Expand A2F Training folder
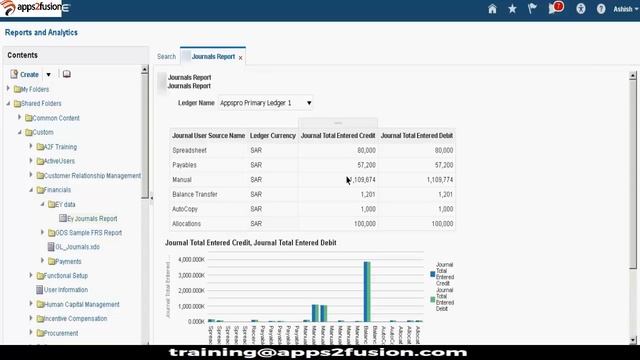The width and height of the screenshot is (640, 360). click(31, 146)
